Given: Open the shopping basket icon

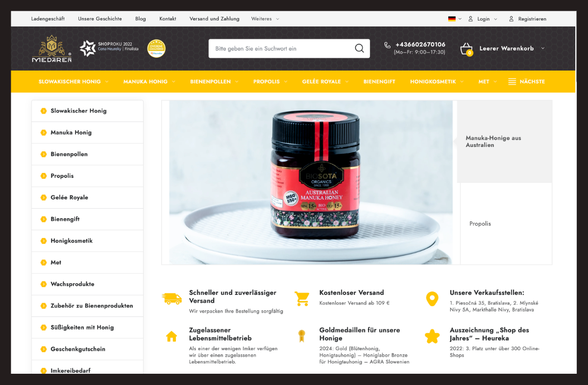Looking at the screenshot, I should point(466,49).
